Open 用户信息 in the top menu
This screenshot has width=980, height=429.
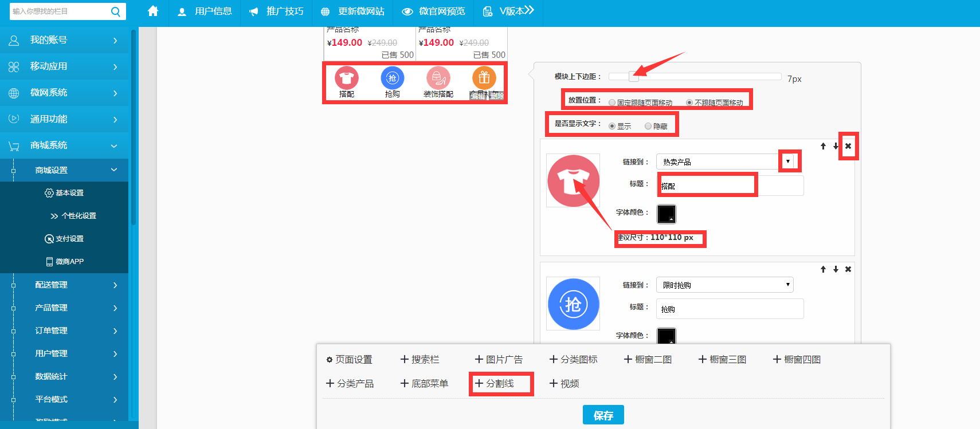[x=205, y=11]
